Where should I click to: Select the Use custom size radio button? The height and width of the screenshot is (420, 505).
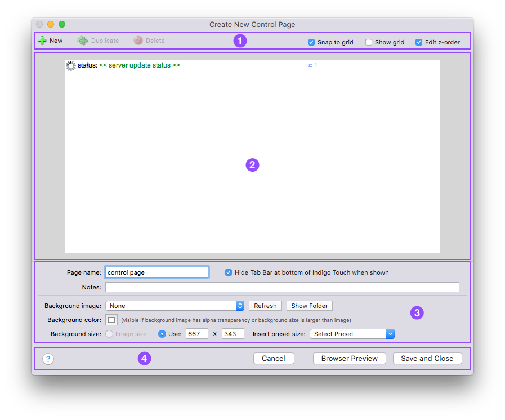162,334
